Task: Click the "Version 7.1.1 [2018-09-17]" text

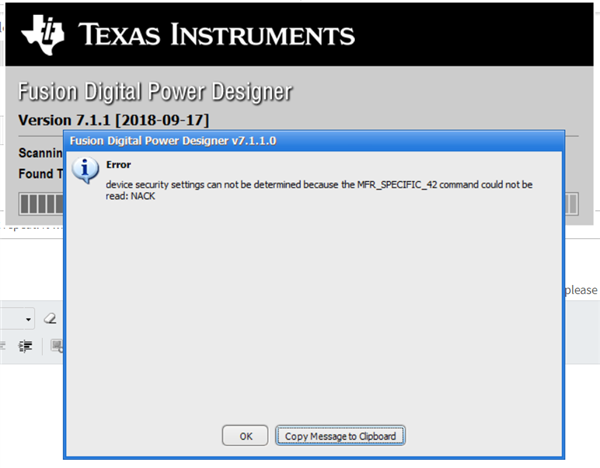Action: coord(114,120)
